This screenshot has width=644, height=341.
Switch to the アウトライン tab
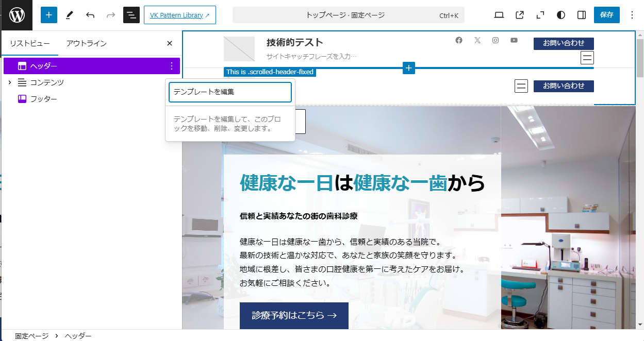86,43
